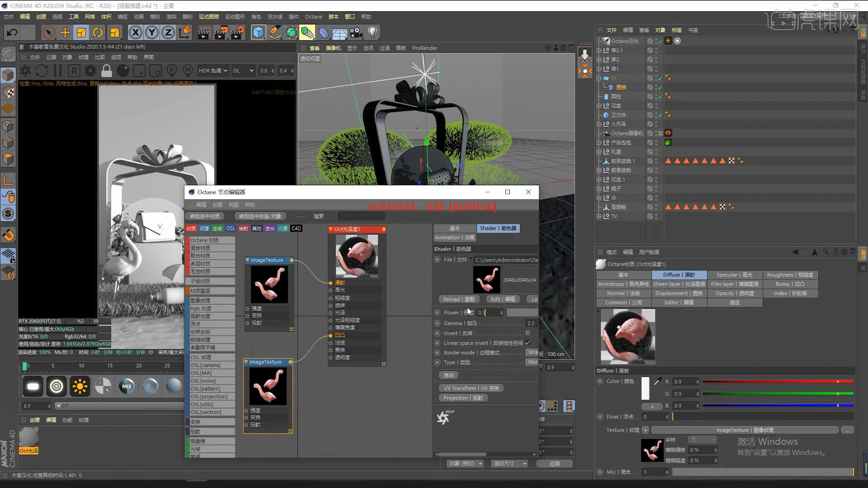868x488 pixels.
Task: Click the Reload texture button
Action: tap(458, 299)
